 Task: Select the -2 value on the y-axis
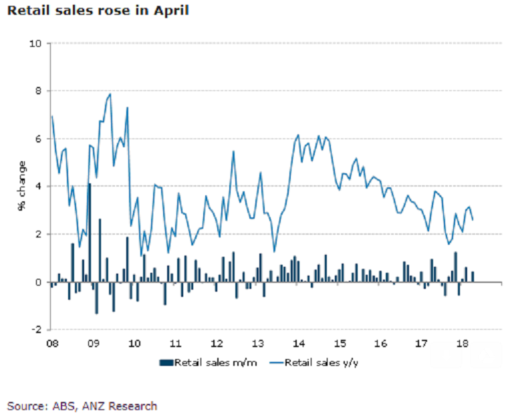[x=36, y=330]
